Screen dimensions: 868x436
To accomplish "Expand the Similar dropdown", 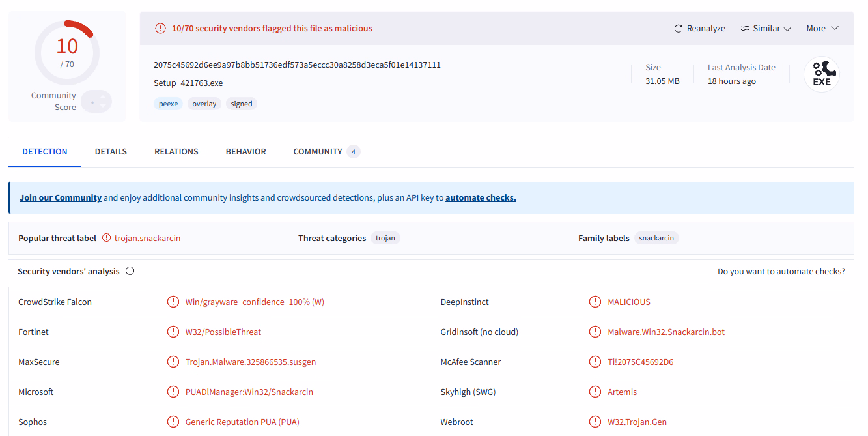I will [x=766, y=29].
